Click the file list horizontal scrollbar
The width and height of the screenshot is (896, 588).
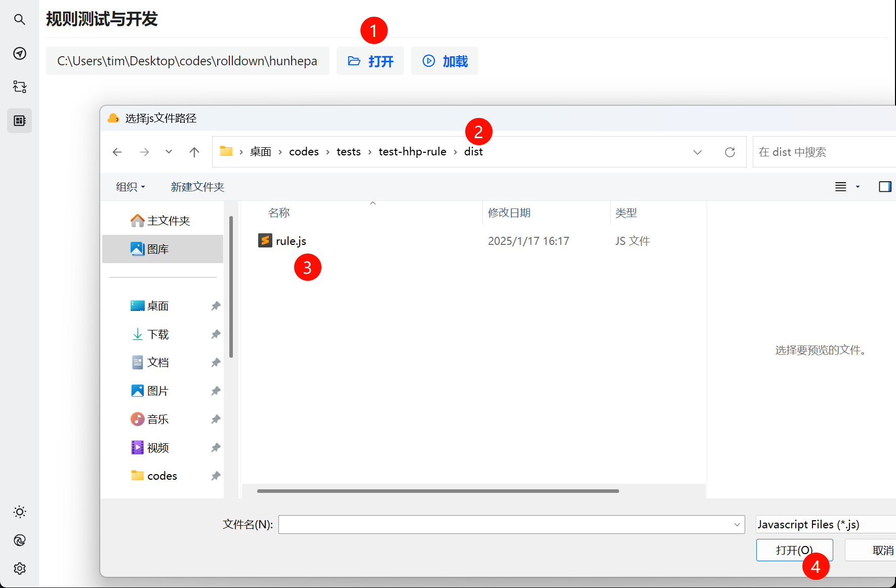coord(438,491)
